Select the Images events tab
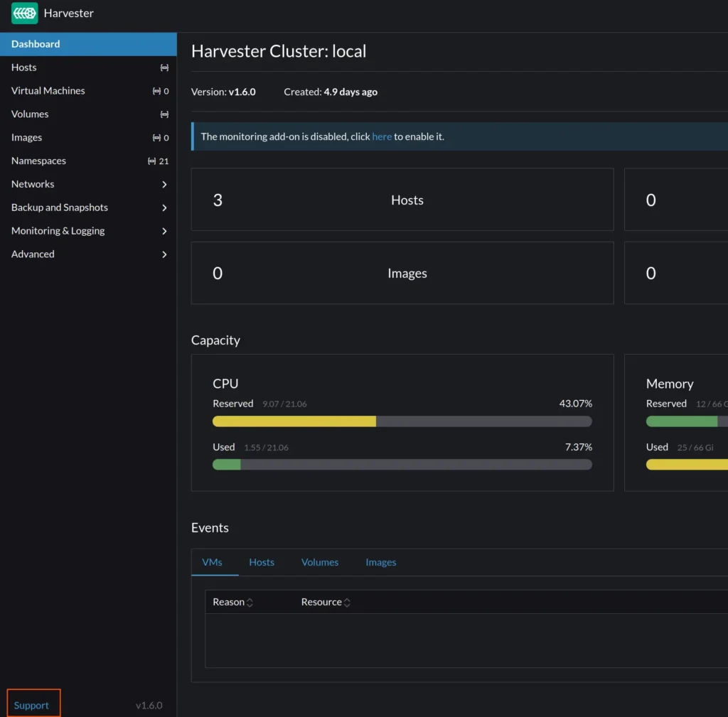 tap(380, 562)
